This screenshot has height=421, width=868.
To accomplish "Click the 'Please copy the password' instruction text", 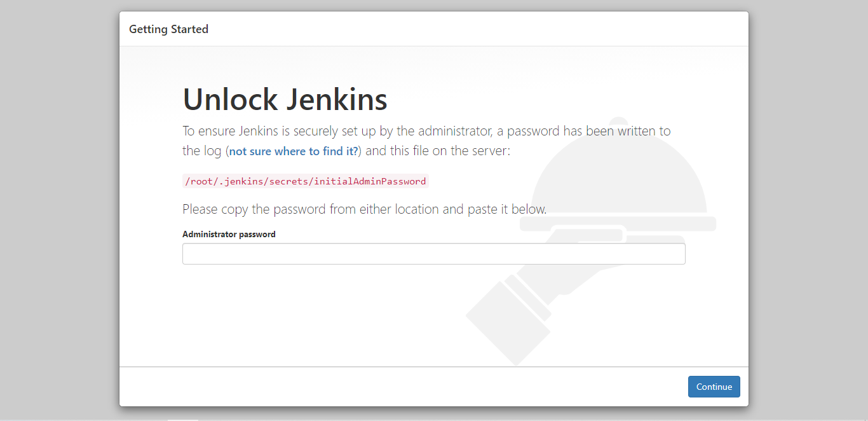I will (x=364, y=209).
